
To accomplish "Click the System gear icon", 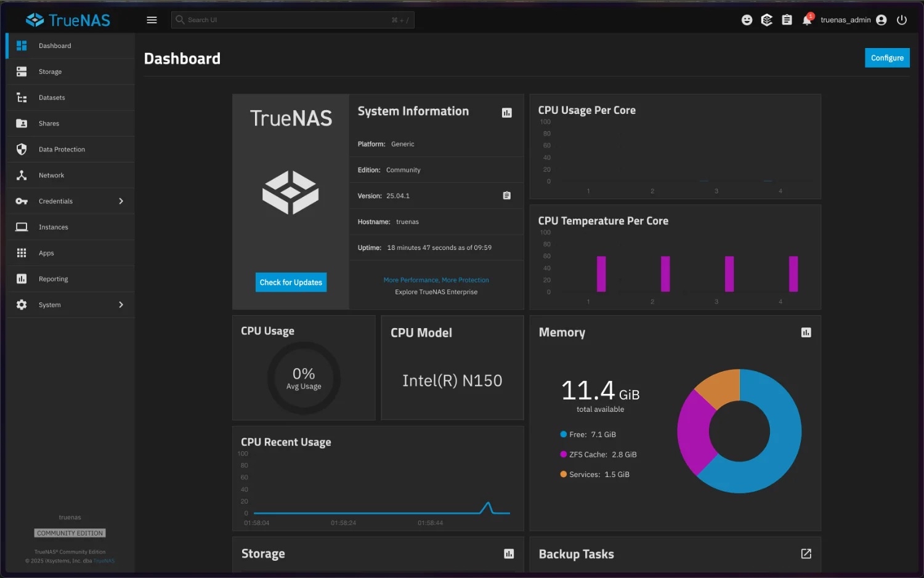I will pyautogui.click(x=22, y=305).
